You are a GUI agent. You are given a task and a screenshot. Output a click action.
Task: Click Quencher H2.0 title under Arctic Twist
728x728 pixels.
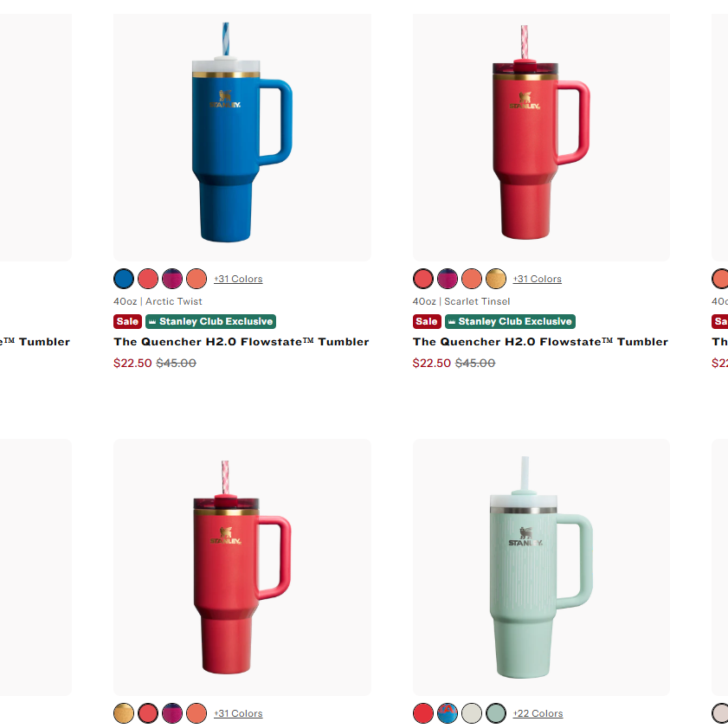[x=242, y=342]
